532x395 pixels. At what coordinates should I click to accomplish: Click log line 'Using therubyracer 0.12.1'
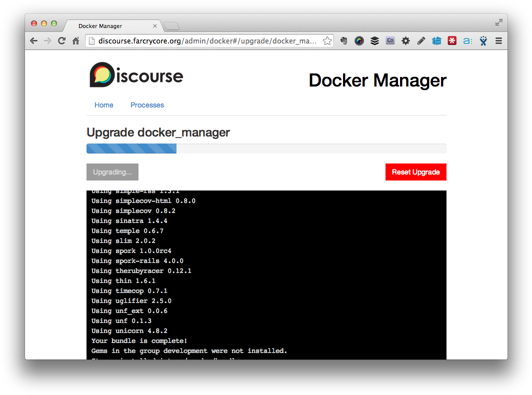point(141,271)
